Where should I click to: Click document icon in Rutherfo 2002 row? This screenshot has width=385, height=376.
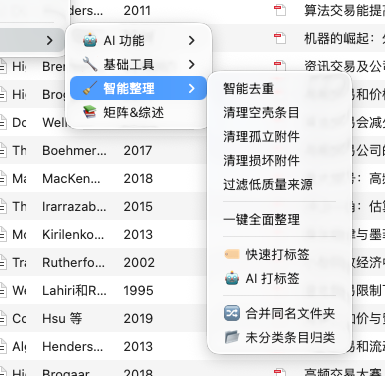[x=3, y=262]
